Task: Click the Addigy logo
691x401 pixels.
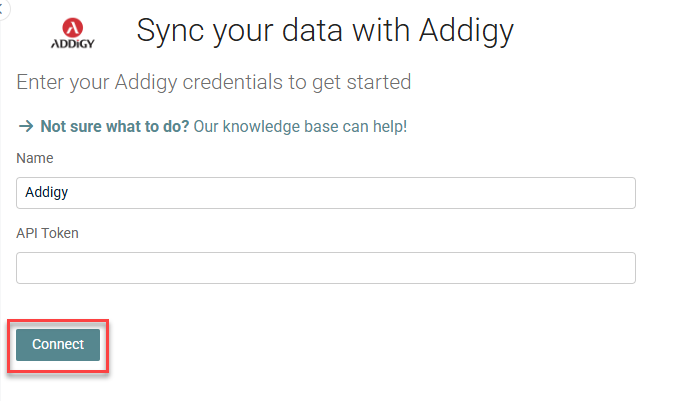Action: tap(73, 32)
